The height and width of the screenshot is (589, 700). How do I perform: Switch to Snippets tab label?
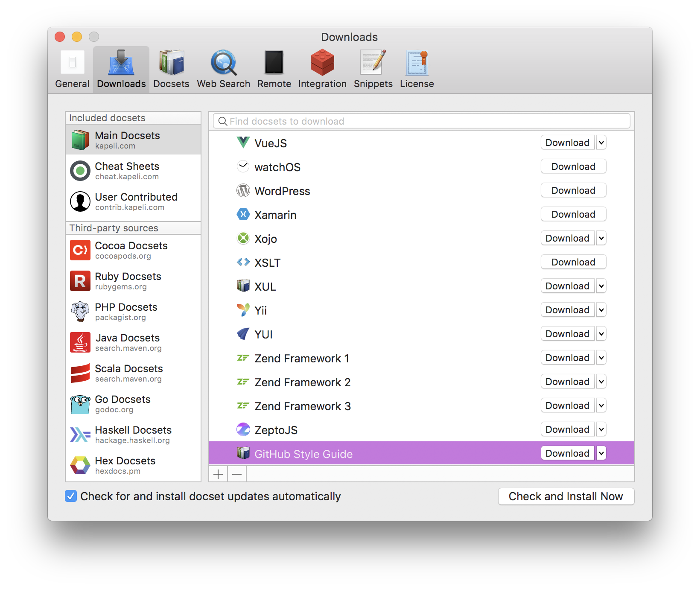373,84
